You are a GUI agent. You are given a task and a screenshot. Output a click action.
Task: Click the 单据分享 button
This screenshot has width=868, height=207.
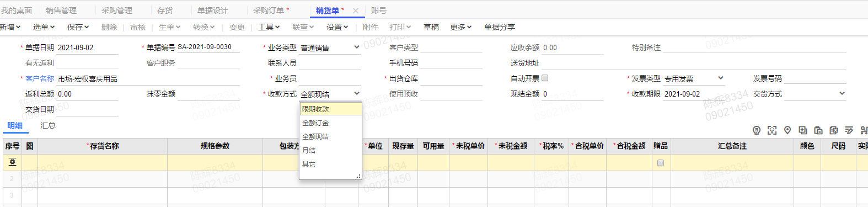(500, 27)
